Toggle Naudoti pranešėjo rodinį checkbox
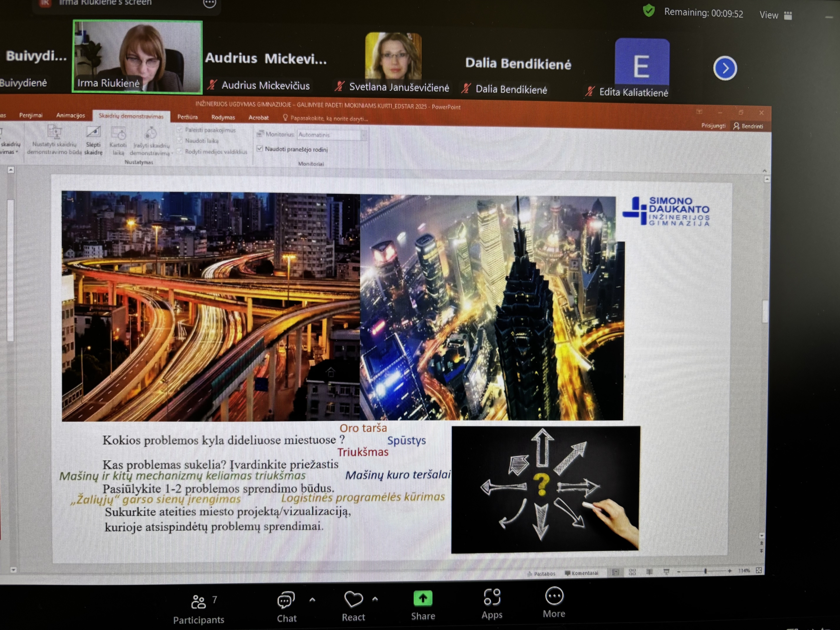840x630 pixels. (x=260, y=149)
